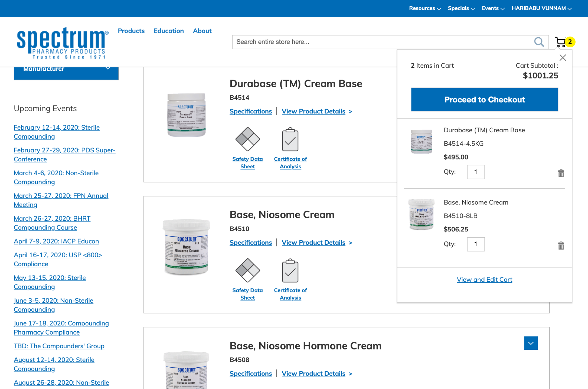The width and height of the screenshot is (588, 389).
Task: Click the search magnifier icon
Action: click(539, 42)
